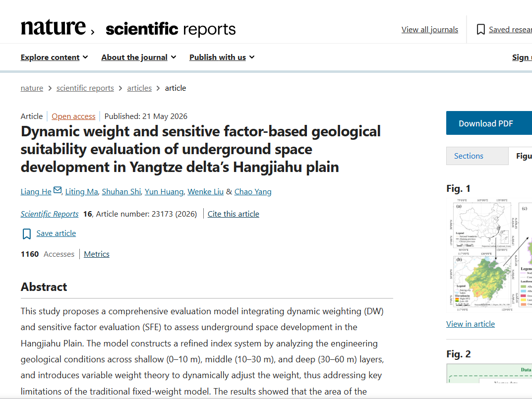Click the envelope icon beside Liang He
Screen dimensions: 532x399
(x=58, y=190)
